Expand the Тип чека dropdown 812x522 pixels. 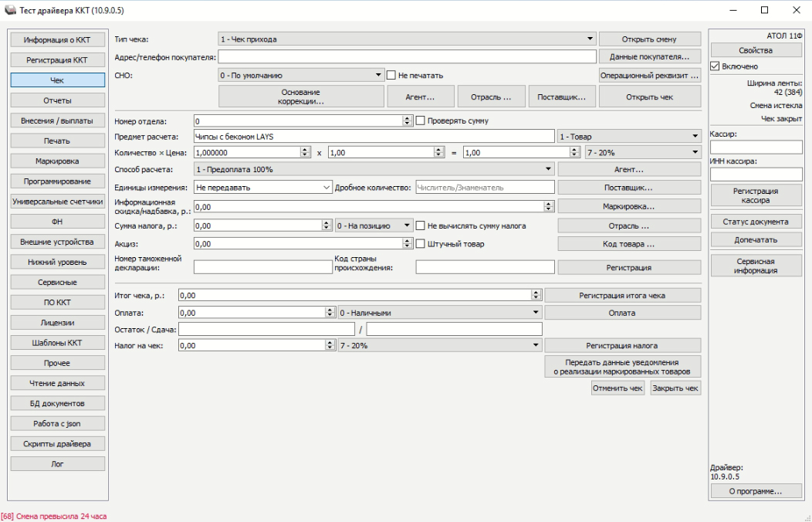coord(590,39)
